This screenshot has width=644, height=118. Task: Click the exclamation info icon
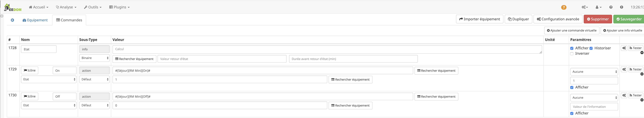pyautogui.click(x=621, y=7)
